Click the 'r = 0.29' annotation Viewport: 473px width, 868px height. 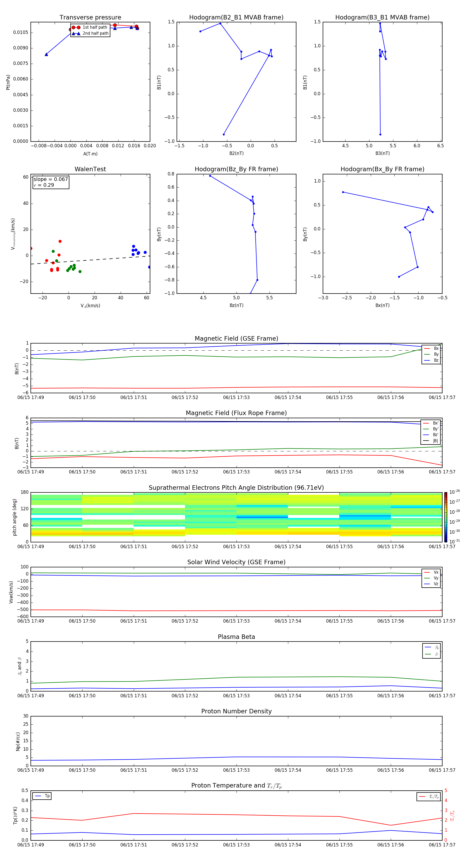coord(44,185)
